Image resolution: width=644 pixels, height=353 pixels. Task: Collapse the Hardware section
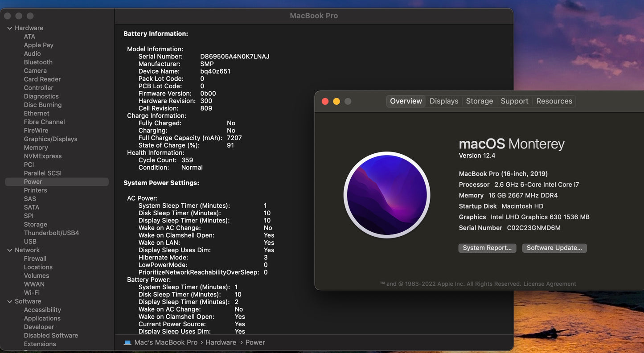tap(9, 27)
